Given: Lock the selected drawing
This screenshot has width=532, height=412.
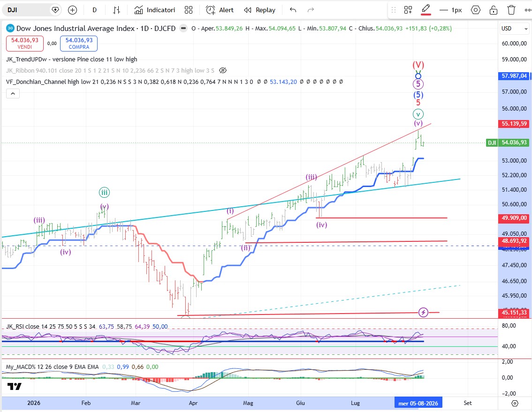Looking at the screenshot, I should (x=494, y=10).
